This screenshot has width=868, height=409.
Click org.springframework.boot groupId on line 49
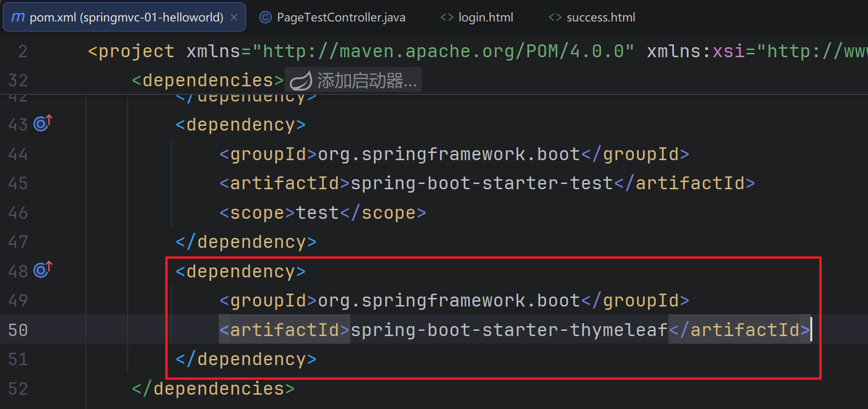[449, 300]
